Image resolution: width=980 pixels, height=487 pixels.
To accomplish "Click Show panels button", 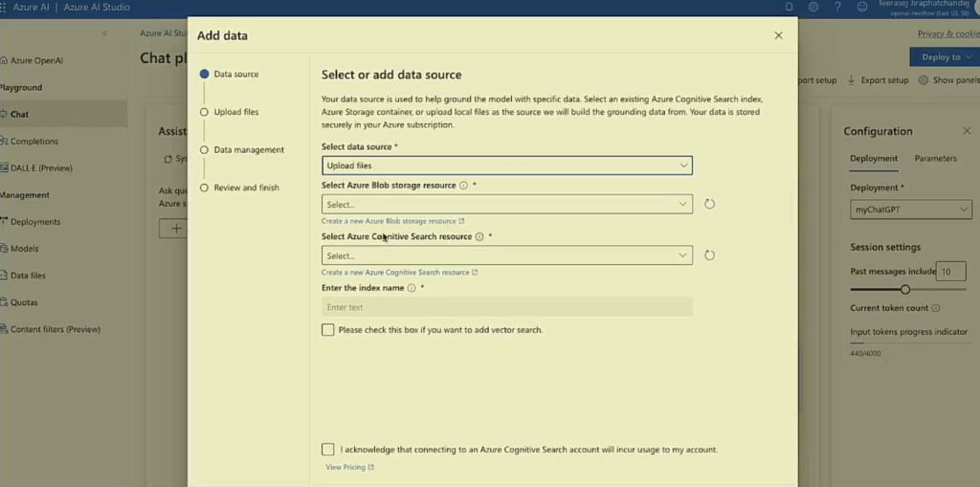I will point(949,80).
